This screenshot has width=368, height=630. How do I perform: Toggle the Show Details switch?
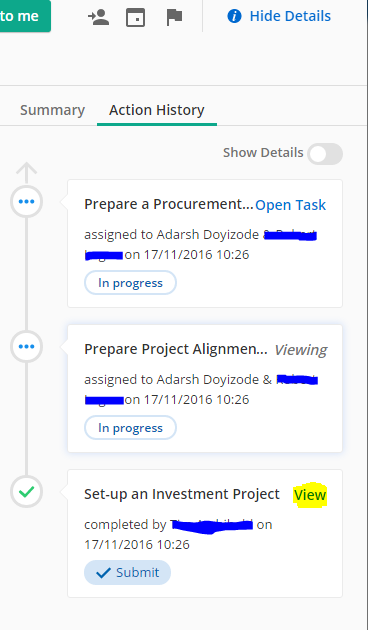tap(325, 154)
